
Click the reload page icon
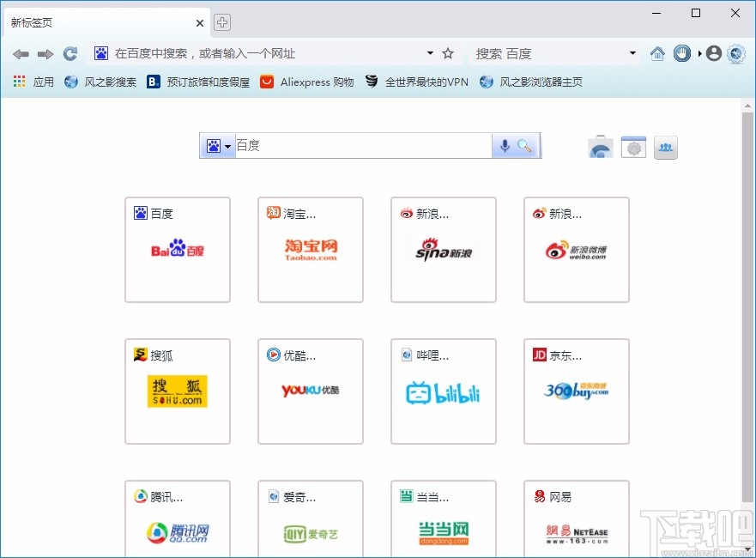[x=70, y=52]
